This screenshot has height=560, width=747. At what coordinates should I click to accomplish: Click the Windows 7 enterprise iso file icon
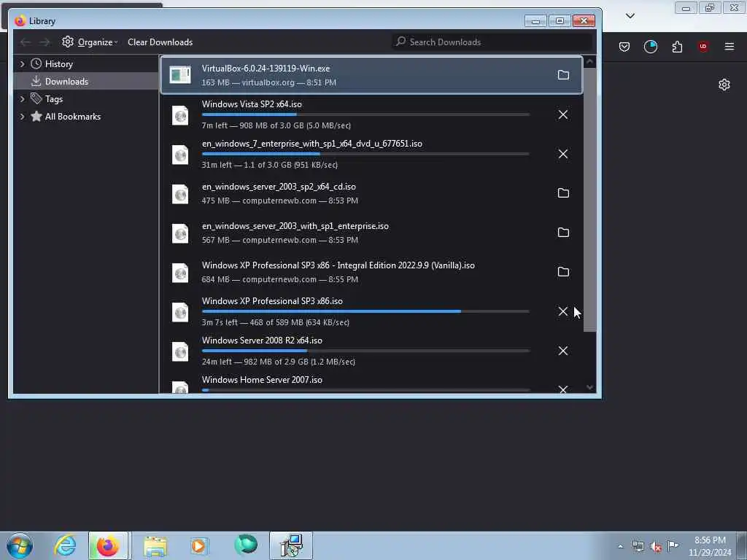pyautogui.click(x=180, y=155)
